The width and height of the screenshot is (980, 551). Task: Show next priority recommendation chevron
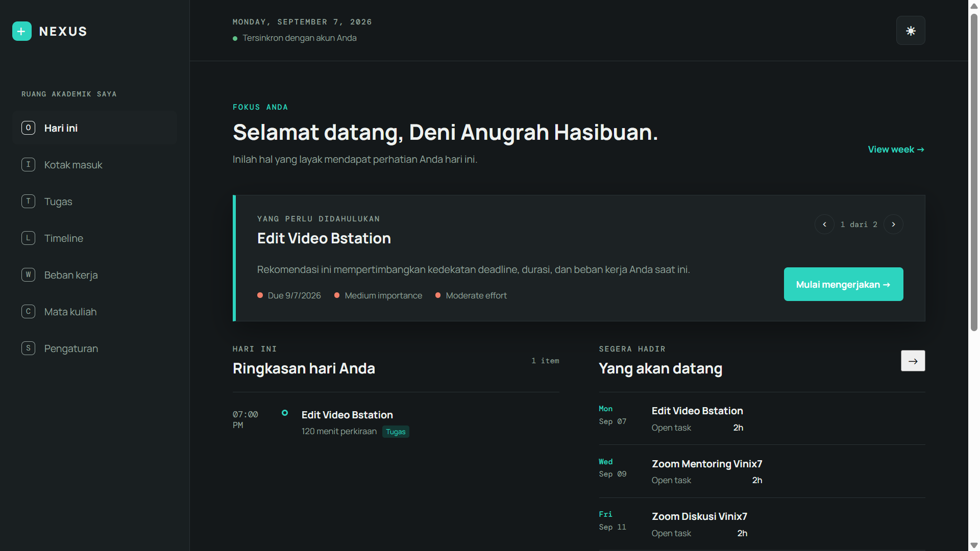click(x=893, y=224)
